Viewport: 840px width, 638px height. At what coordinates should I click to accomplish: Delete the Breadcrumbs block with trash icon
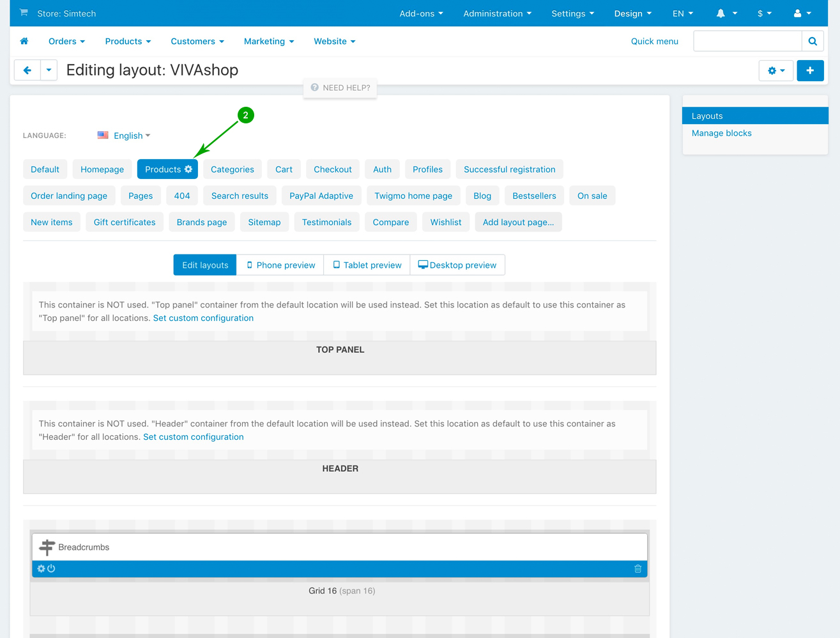[638, 568]
